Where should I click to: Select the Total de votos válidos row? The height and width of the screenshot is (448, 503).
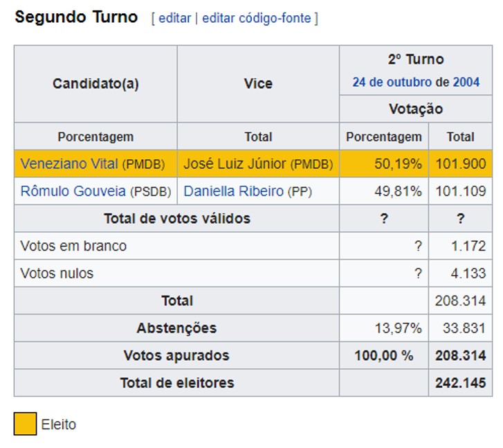[x=253, y=218]
